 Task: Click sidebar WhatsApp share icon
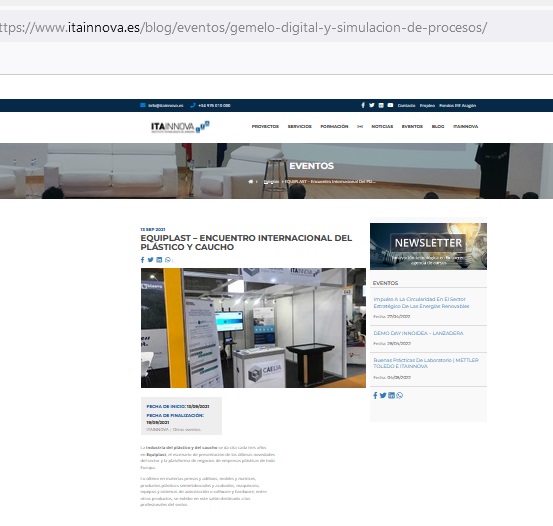(399, 395)
